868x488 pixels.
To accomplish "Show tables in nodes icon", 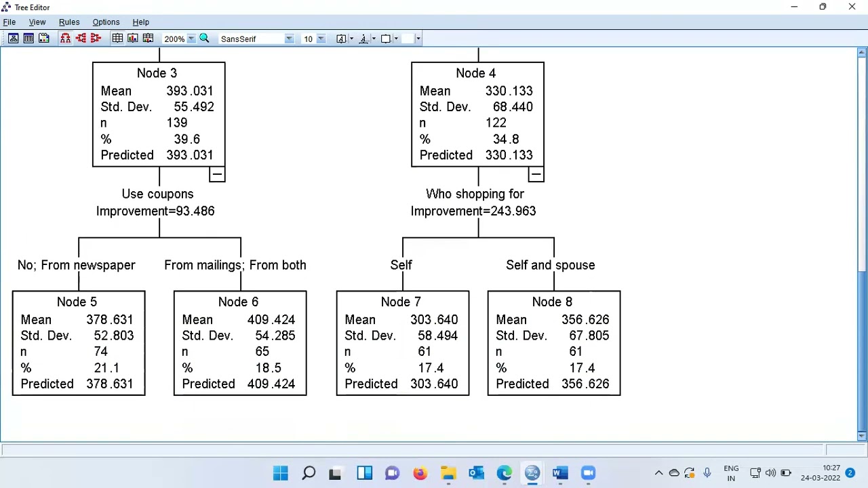I will [117, 39].
